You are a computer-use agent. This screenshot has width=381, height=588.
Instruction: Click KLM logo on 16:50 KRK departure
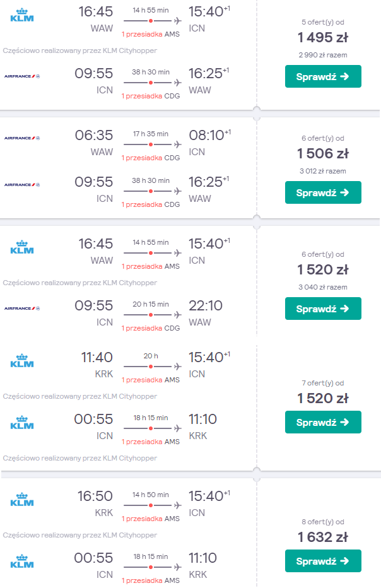pyautogui.click(x=22, y=500)
